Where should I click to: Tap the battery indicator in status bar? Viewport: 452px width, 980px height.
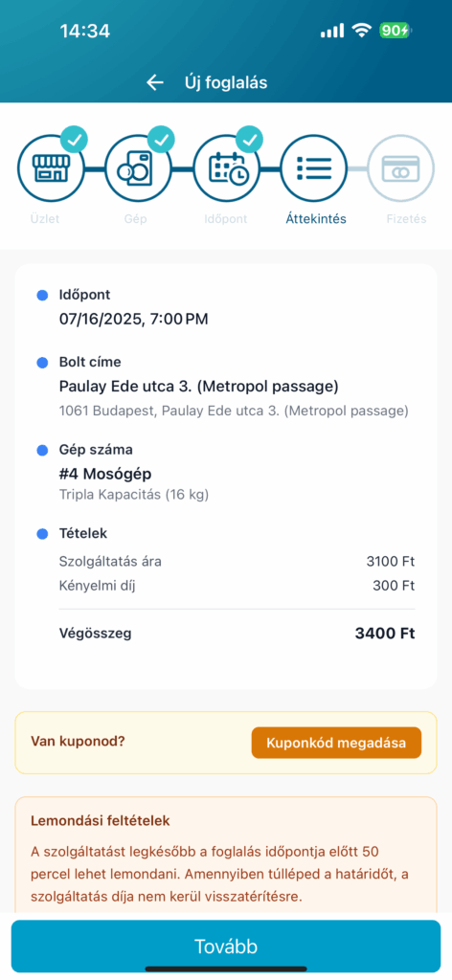point(395,31)
